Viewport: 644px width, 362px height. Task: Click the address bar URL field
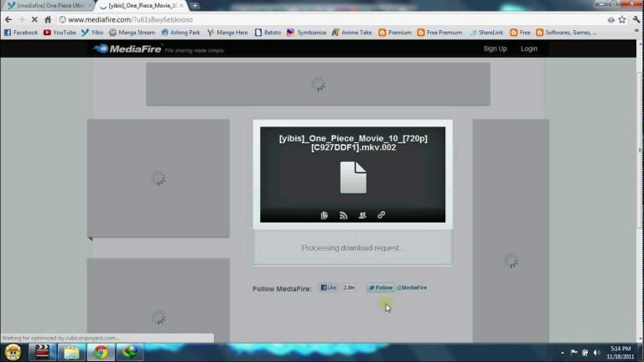click(330, 19)
